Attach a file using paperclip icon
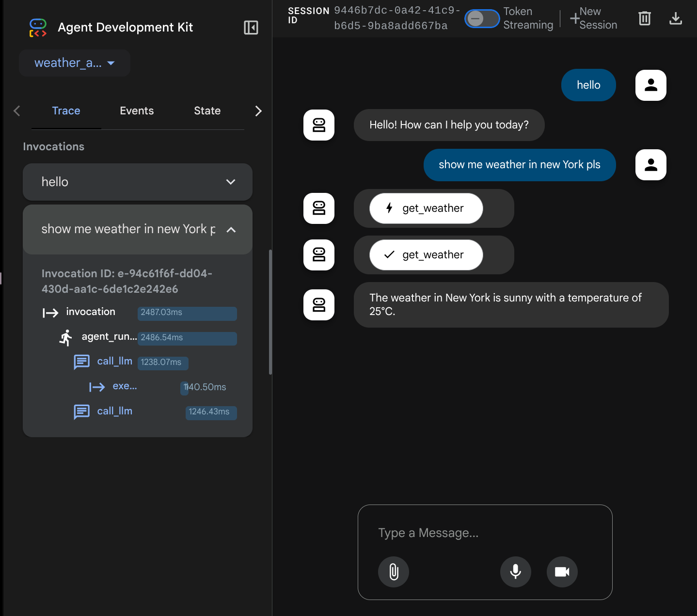 (394, 572)
